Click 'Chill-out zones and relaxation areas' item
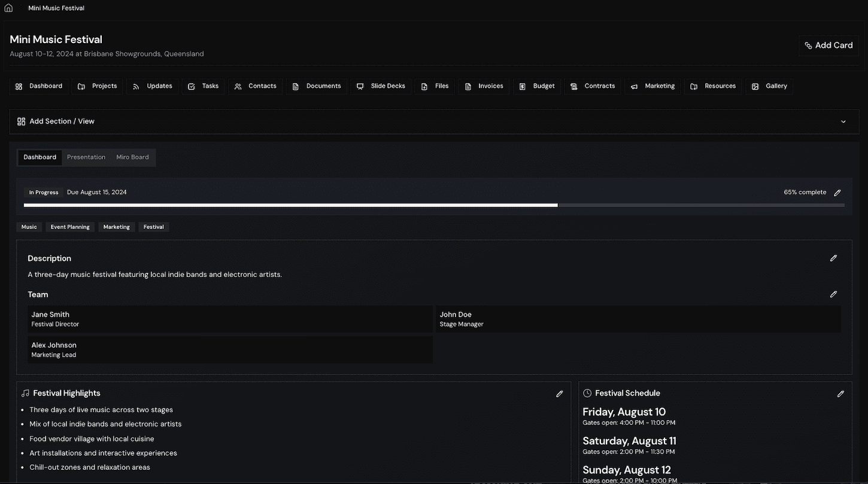Viewport: 868px width, 484px height. [x=90, y=467]
